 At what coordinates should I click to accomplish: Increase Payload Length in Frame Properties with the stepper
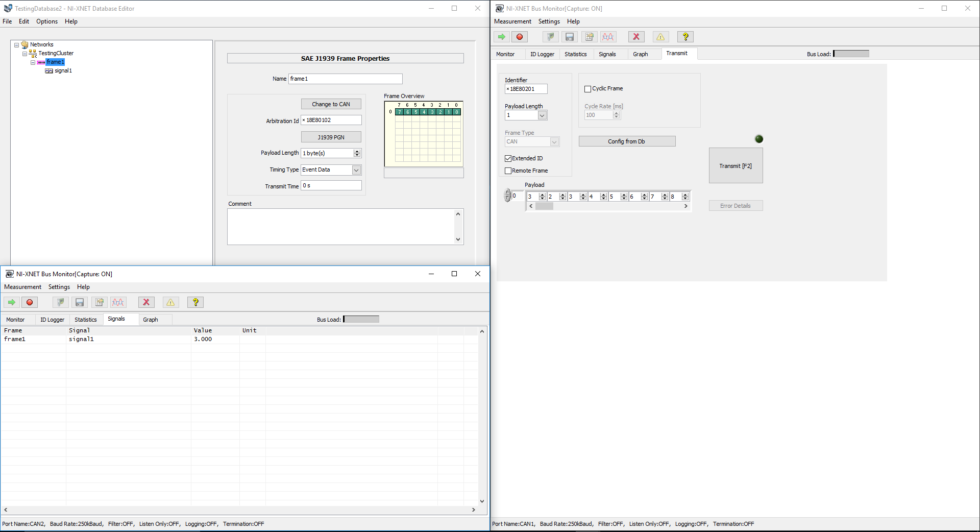coord(357,151)
